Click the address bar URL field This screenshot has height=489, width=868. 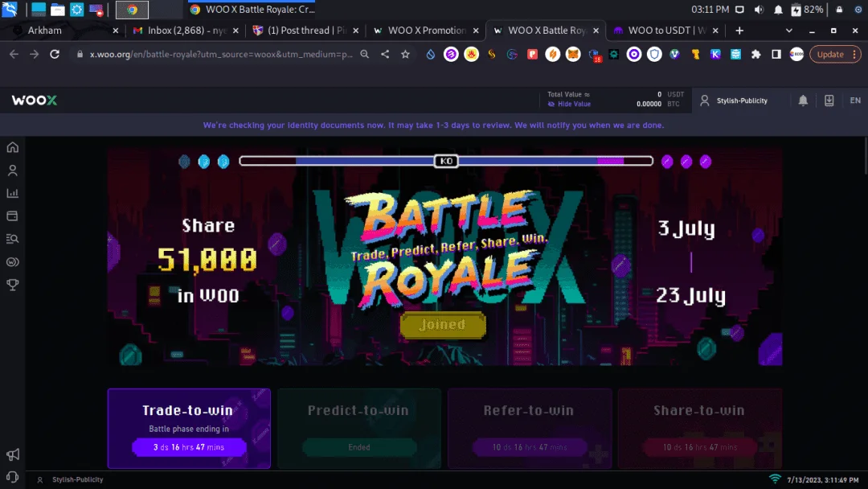pyautogui.click(x=221, y=54)
